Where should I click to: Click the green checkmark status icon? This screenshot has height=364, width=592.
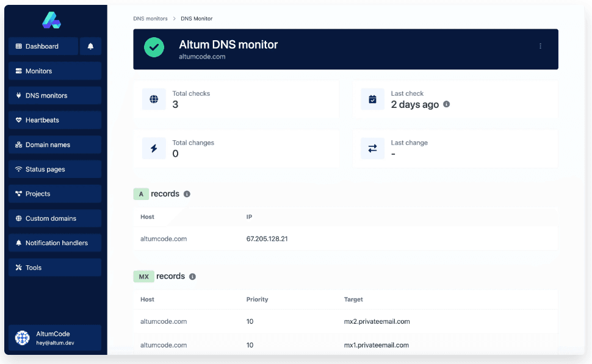pyautogui.click(x=154, y=48)
